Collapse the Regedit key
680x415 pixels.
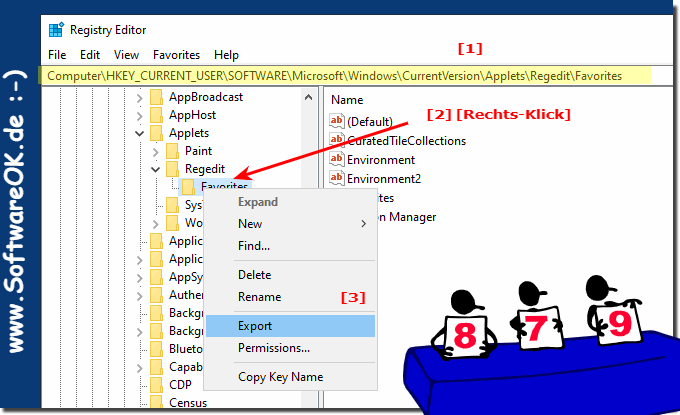pyautogui.click(x=155, y=169)
